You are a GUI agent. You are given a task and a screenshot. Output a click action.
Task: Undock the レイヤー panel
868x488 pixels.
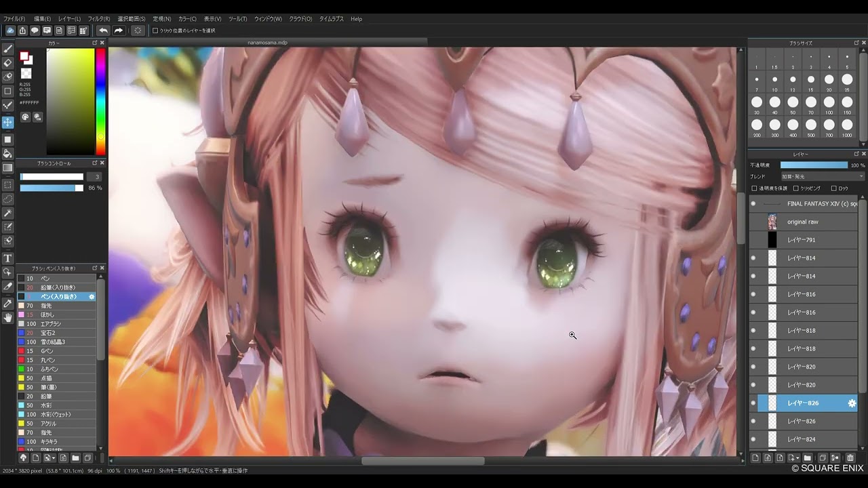856,155
